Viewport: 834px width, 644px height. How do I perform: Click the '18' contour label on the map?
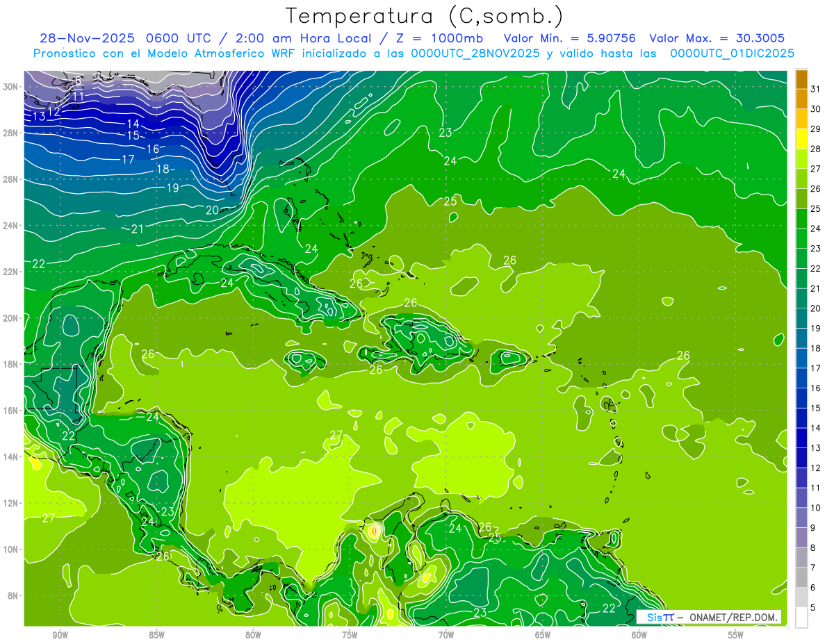[x=163, y=170]
